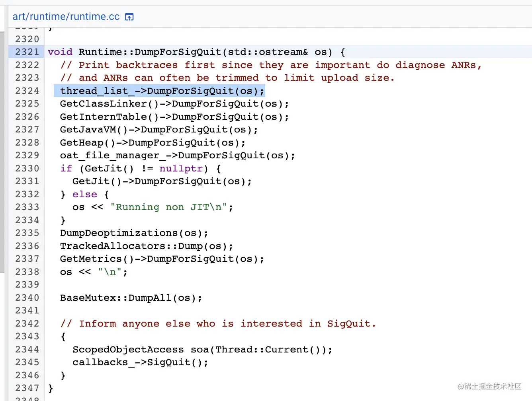Click ScopedObjectAccess soa declaration
Viewport: 532px width, 401px height.
[x=202, y=349]
